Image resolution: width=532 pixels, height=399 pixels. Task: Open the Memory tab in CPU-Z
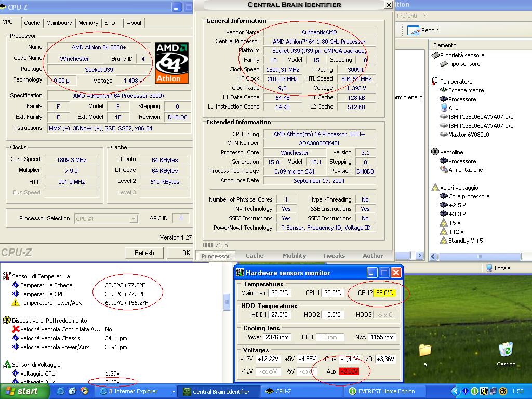click(x=88, y=23)
